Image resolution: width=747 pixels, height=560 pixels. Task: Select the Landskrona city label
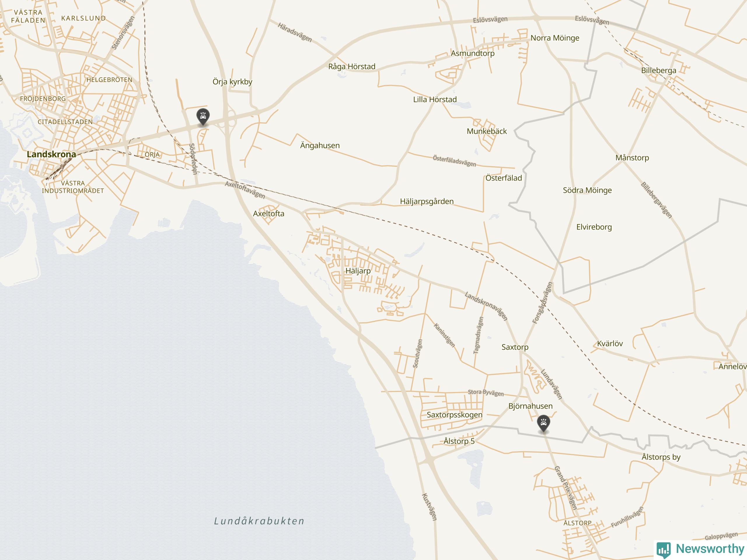51,154
